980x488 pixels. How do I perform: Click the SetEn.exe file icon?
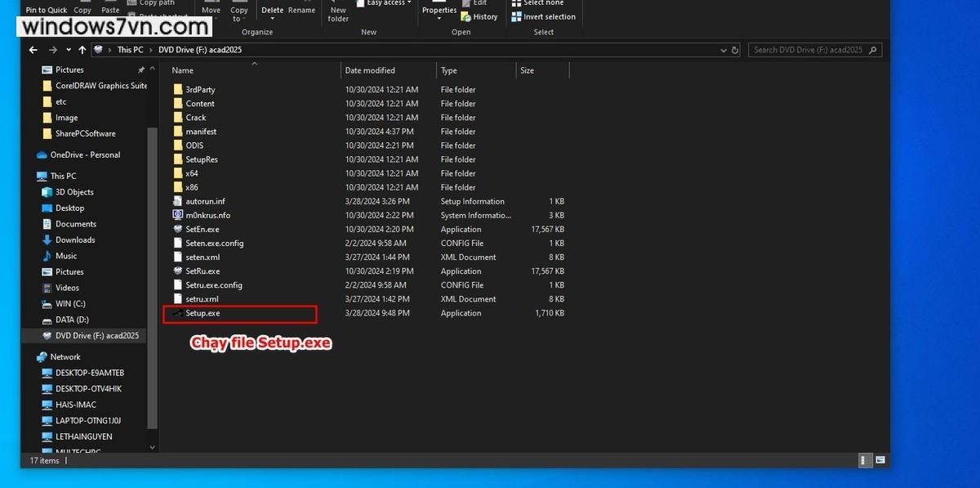pos(178,230)
